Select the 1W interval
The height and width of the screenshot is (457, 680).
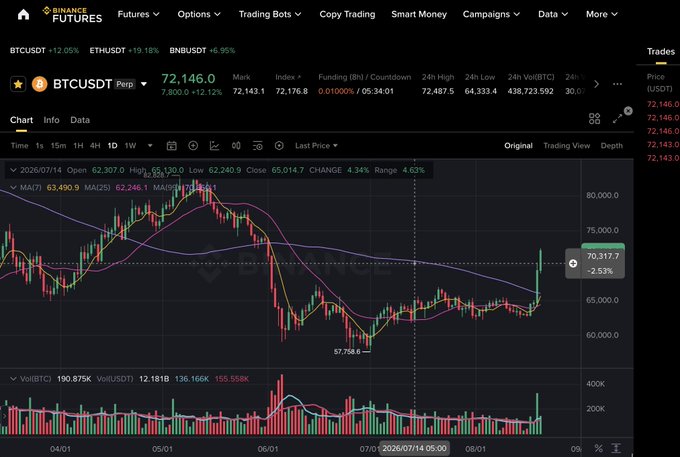point(130,146)
